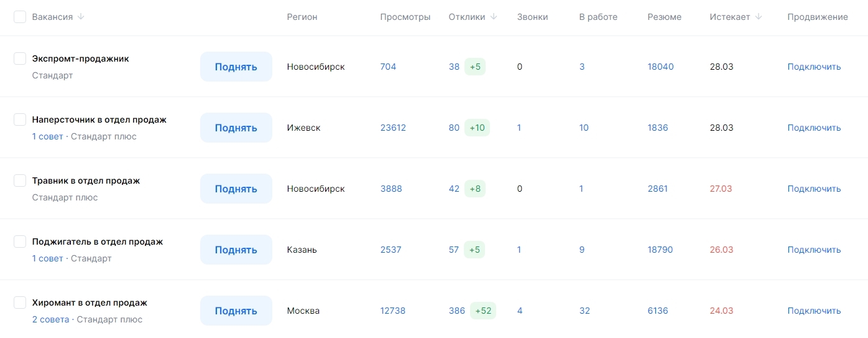Open '2 совета' under Хиромант vacancy

coord(51,319)
